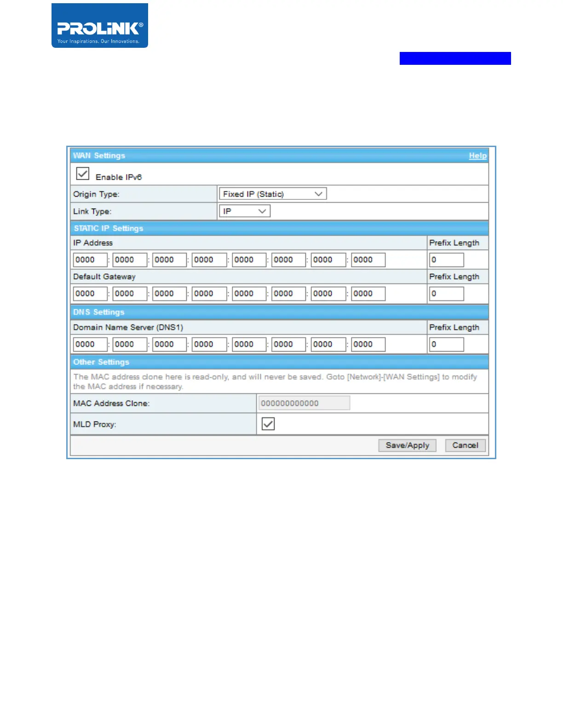Click the WAN Settings header text

point(99,156)
